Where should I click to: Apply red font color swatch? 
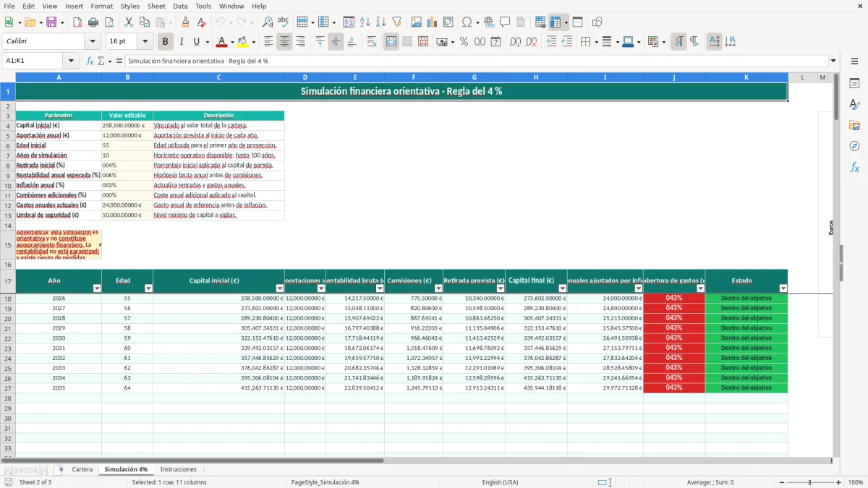click(x=221, y=42)
